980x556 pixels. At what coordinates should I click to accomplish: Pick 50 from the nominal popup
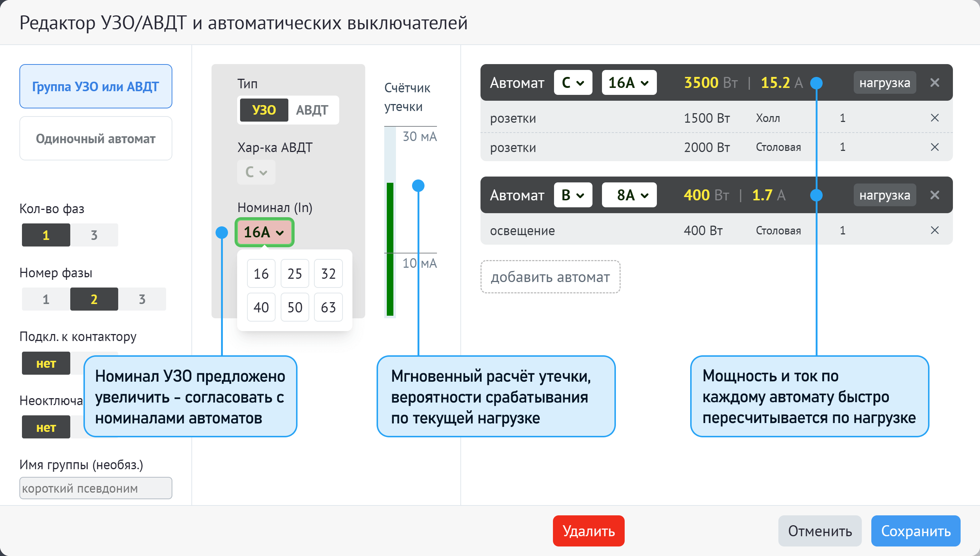[295, 307]
